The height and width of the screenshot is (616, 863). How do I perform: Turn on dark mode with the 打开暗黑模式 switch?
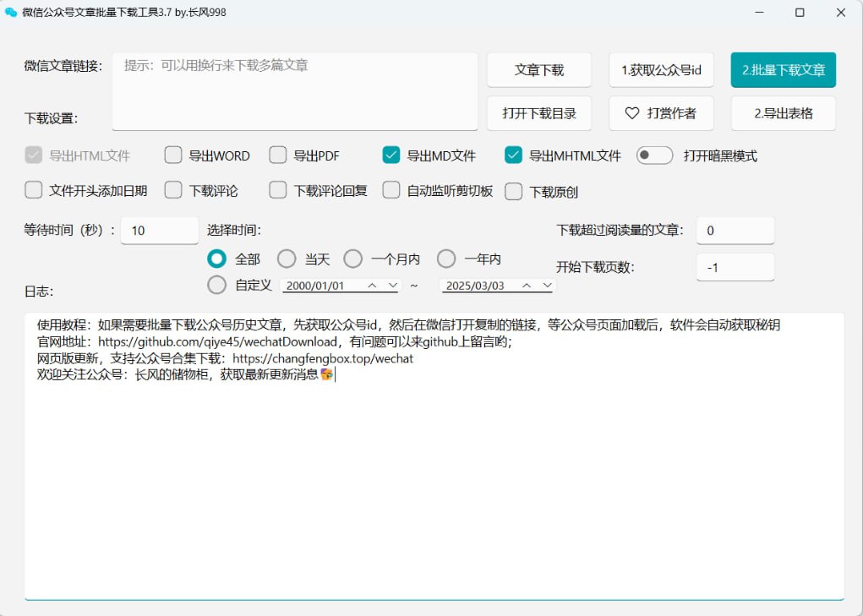click(654, 155)
